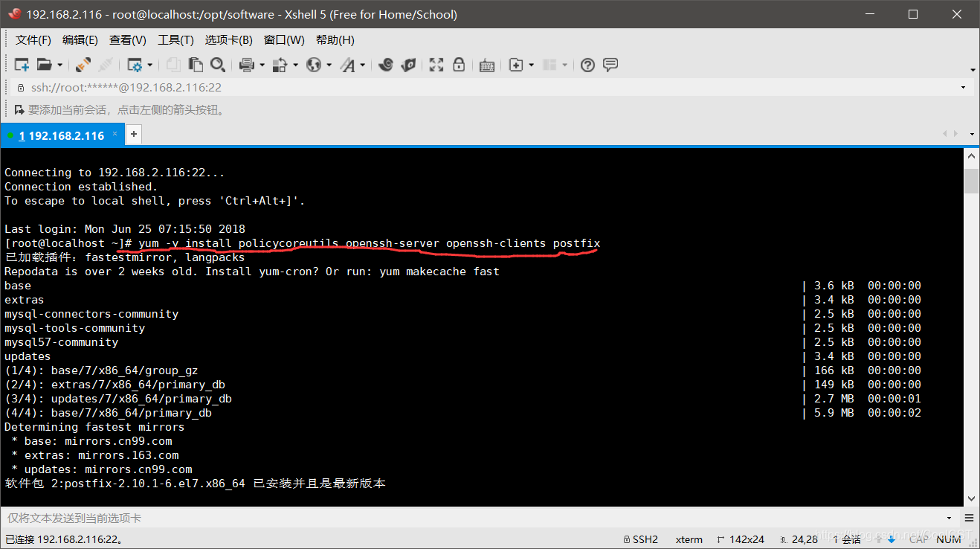The height and width of the screenshot is (549, 980).
Task: Click the CAP indicator in status bar
Action: pos(918,539)
